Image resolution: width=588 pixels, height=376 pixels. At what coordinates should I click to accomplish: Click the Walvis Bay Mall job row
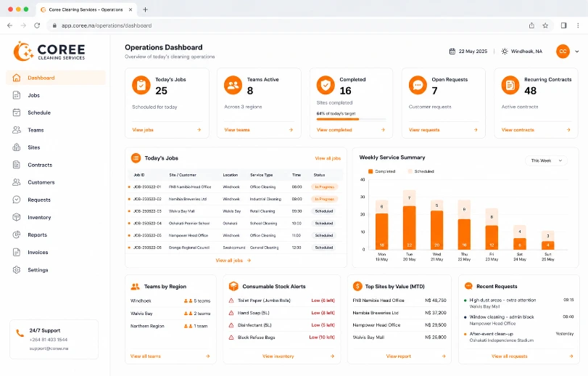click(235, 211)
